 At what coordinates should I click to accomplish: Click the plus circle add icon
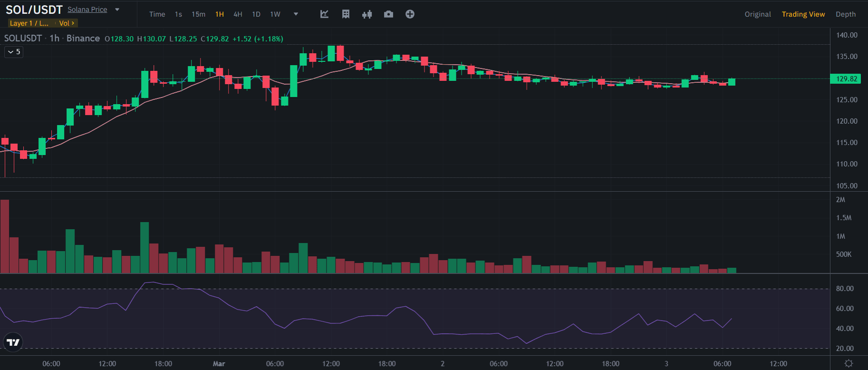coord(410,14)
